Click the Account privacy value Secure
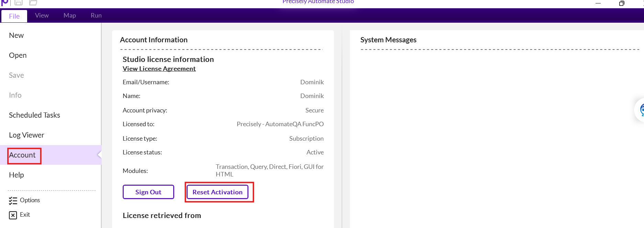The image size is (644, 228). (x=314, y=110)
